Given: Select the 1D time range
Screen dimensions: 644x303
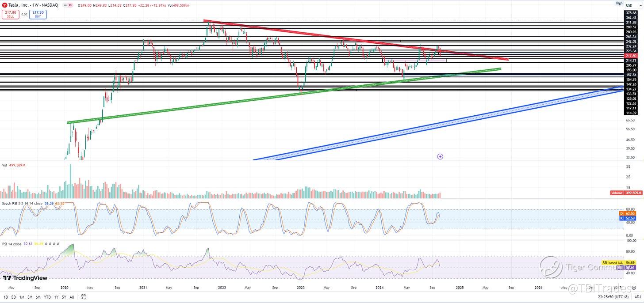Looking at the screenshot, I should [x=5, y=297].
